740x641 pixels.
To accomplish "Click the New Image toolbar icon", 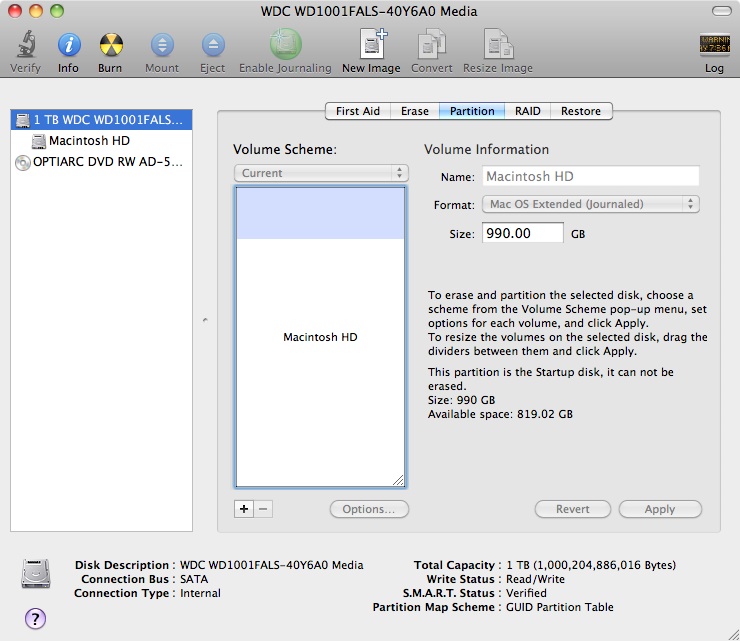I will tap(371, 45).
